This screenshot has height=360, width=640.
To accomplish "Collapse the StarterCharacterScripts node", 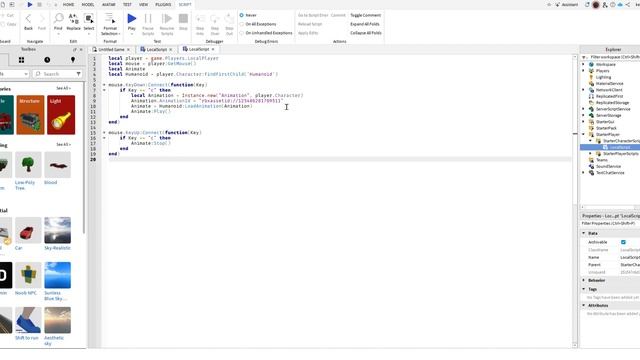I will click(x=591, y=141).
